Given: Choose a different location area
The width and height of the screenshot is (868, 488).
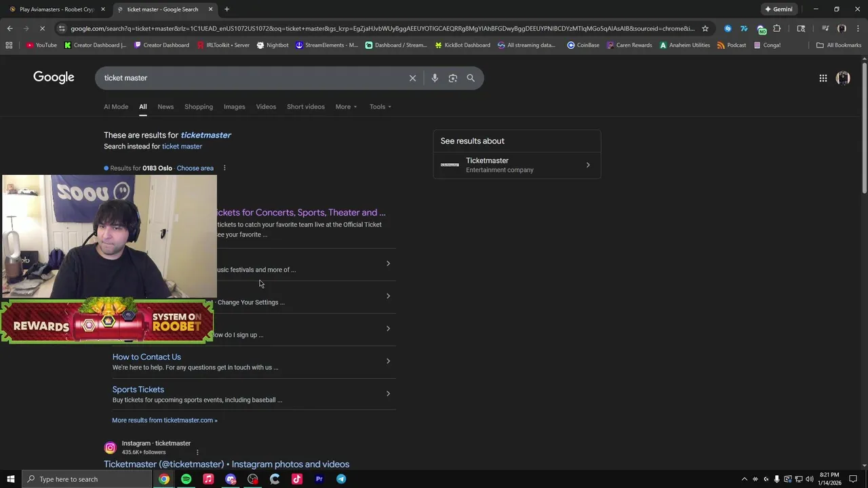Looking at the screenshot, I should pos(195,168).
